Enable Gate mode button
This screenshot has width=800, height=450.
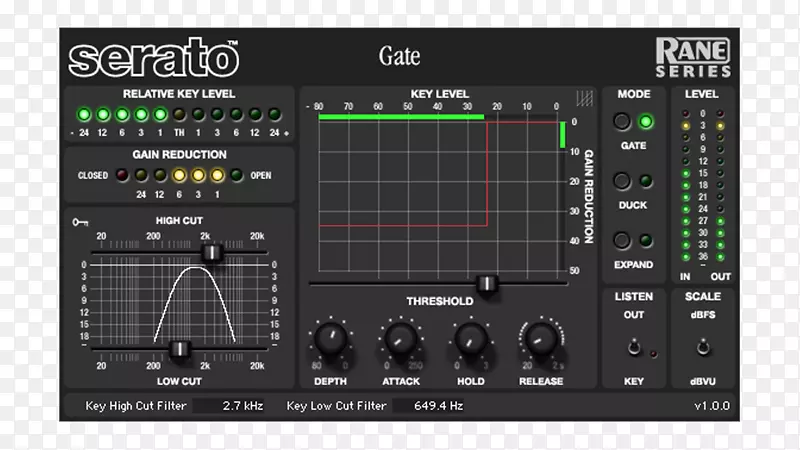click(621, 121)
